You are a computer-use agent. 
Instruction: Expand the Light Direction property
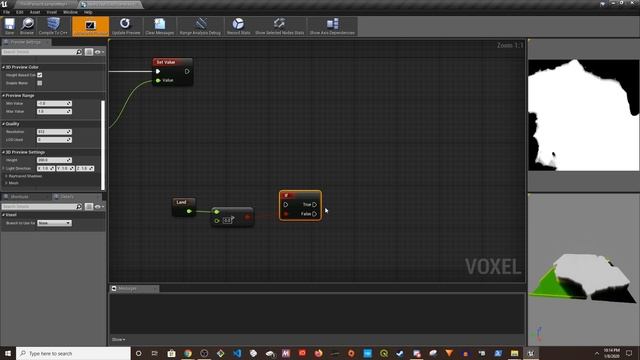click(x=4, y=168)
